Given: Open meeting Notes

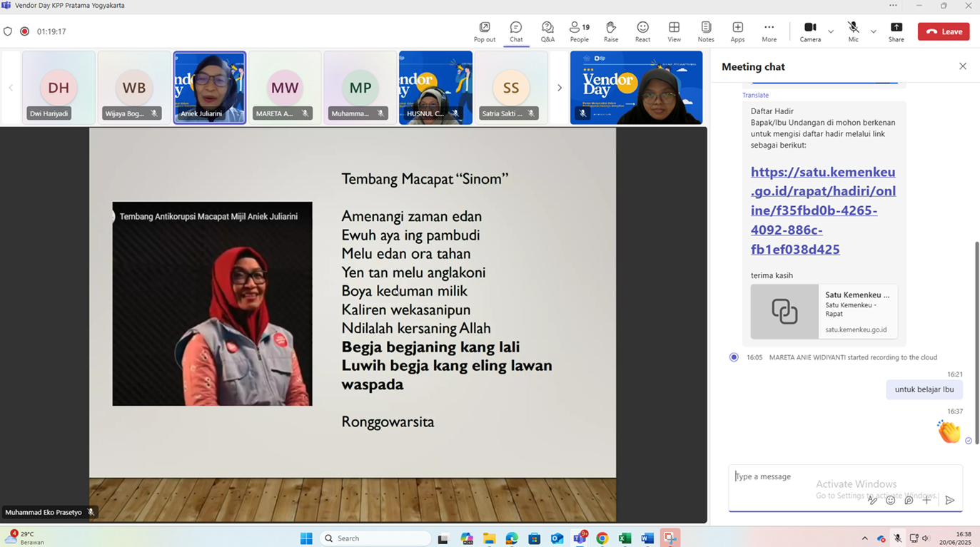Looking at the screenshot, I should pos(705,31).
